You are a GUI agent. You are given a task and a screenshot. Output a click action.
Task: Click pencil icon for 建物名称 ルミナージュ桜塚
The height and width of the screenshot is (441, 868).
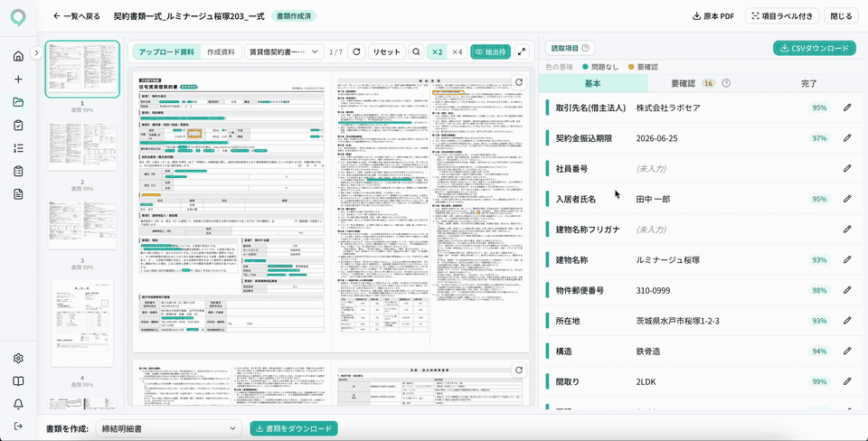[x=847, y=259]
